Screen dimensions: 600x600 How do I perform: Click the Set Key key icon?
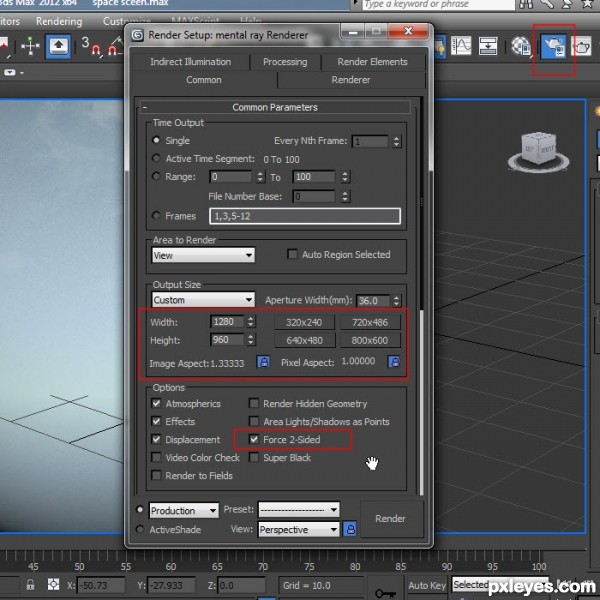click(385, 593)
